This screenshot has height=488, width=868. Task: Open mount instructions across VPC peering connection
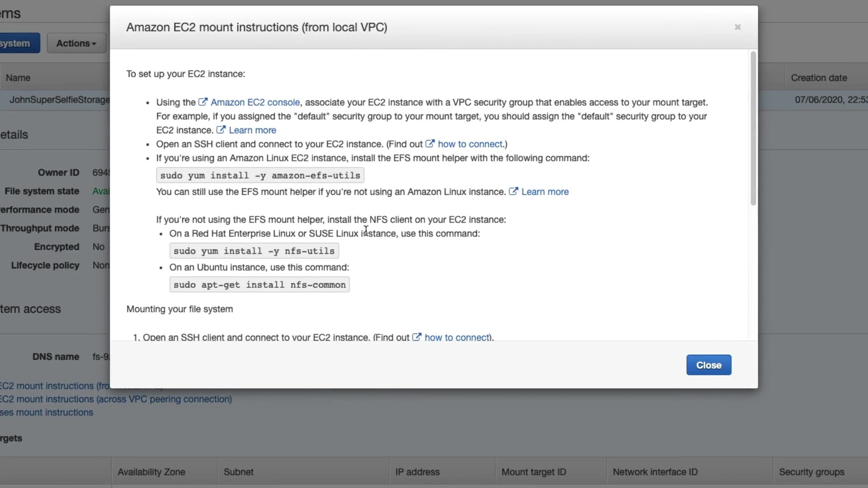tap(116, 399)
